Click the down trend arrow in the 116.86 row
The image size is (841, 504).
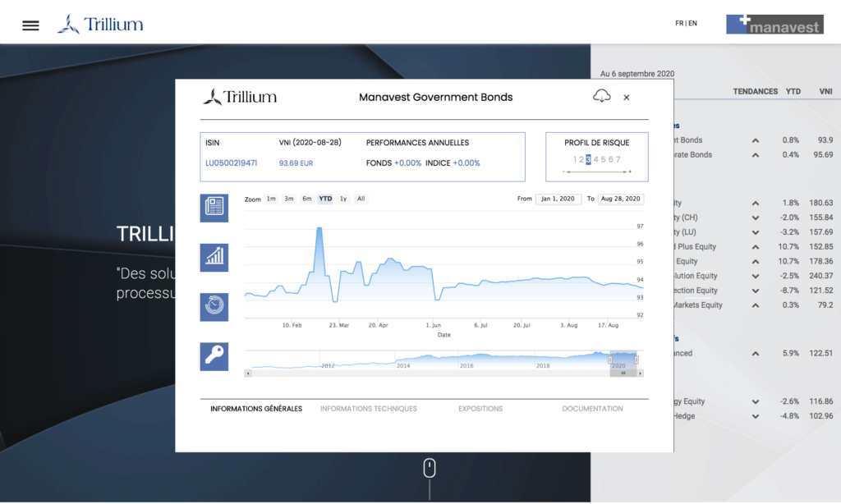[x=756, y=401]
